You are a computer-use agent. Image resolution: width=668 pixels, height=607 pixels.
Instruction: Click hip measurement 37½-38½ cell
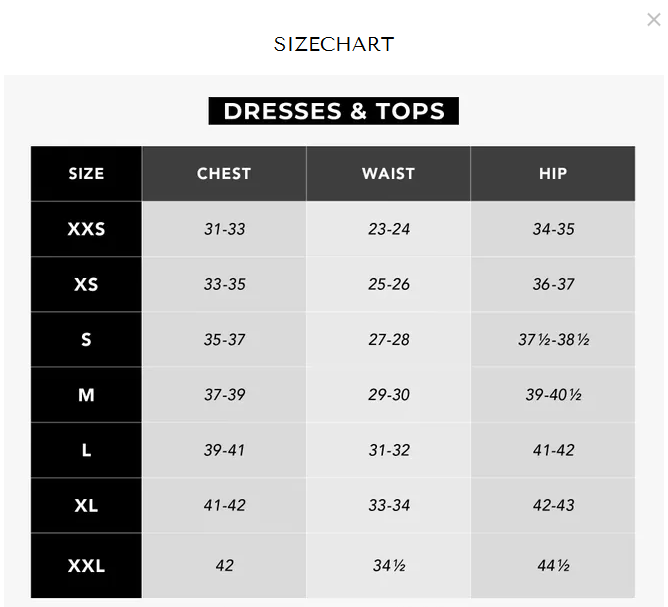(x=553, y=339)
